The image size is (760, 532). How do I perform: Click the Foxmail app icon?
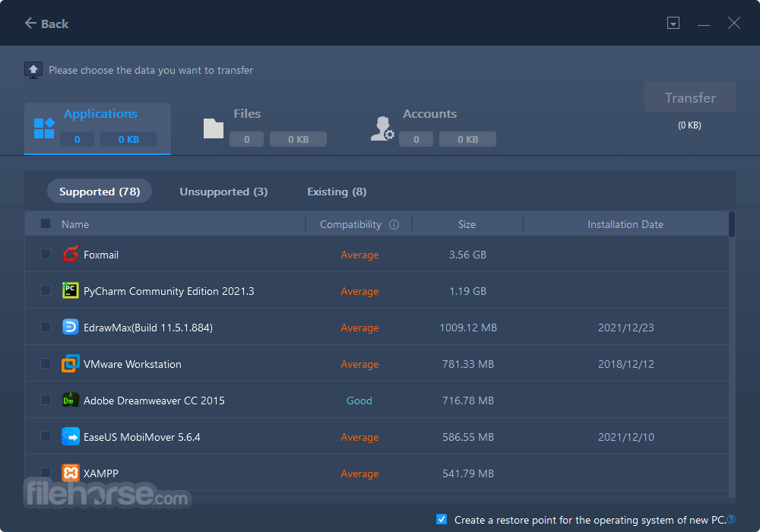point(70,254)
